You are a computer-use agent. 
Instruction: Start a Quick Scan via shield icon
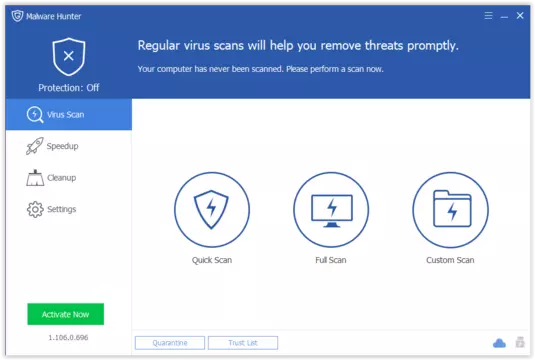coord(212,210)
